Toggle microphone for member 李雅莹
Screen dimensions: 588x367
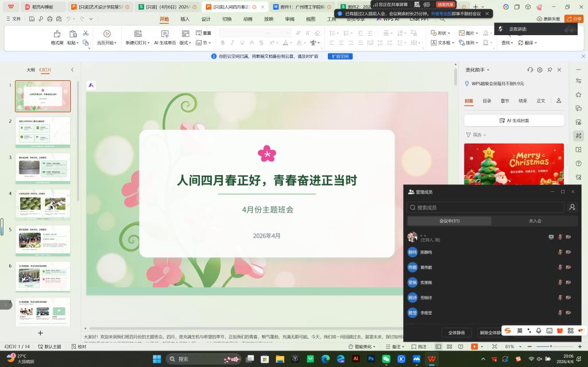tap(560, 313)
